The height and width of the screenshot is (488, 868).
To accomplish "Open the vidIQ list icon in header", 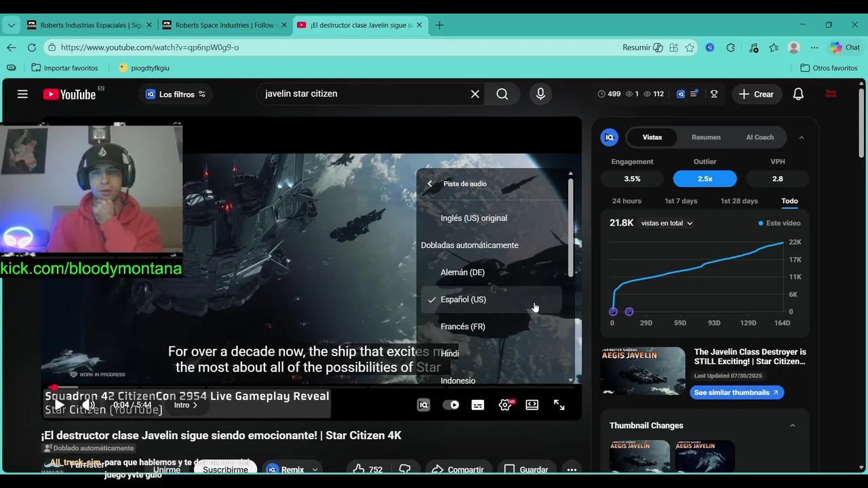I will 694,94.
